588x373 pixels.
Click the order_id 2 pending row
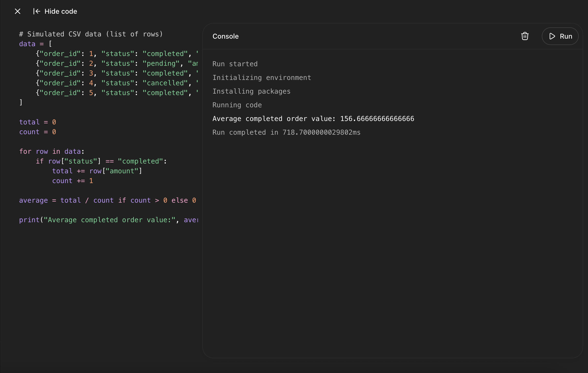pos(117,63)
